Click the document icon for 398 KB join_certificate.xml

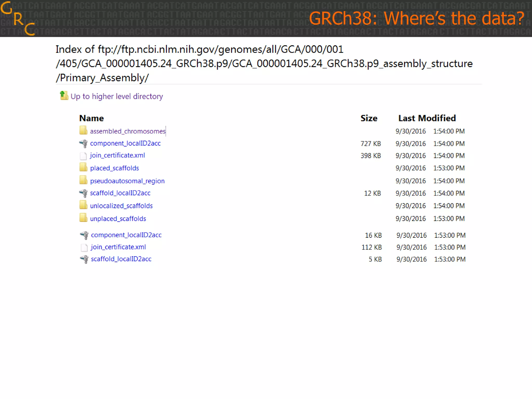[x=83, y=156]
